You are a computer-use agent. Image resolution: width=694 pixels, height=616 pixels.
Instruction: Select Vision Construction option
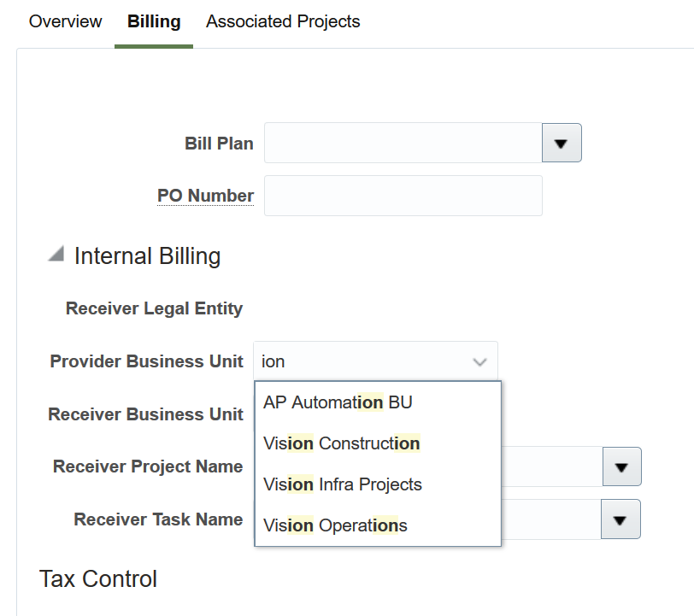coord(342,443)
